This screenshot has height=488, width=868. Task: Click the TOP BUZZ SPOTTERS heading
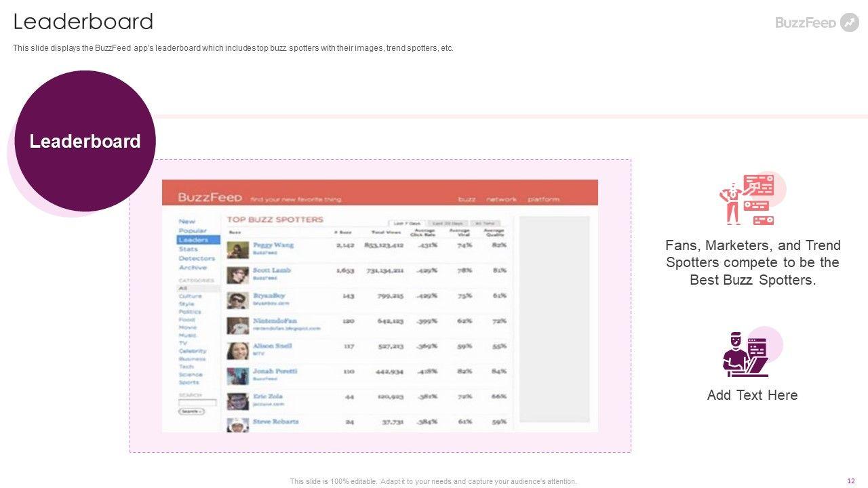point(275,220)
